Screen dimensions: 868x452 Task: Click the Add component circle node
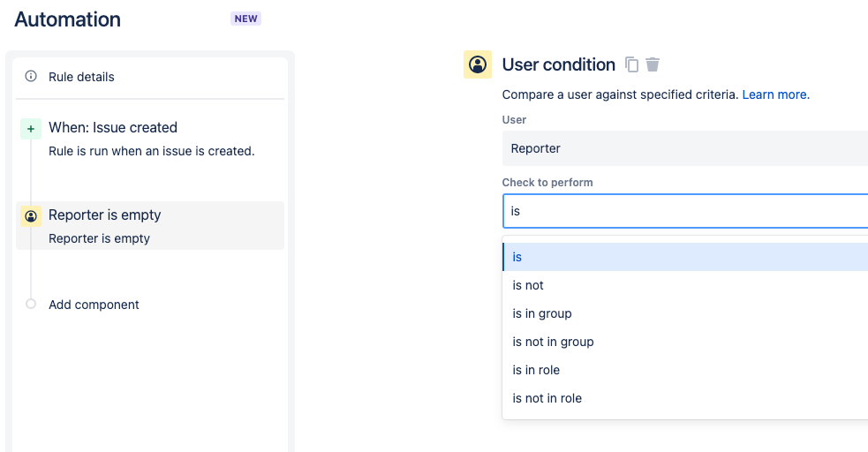31,304
